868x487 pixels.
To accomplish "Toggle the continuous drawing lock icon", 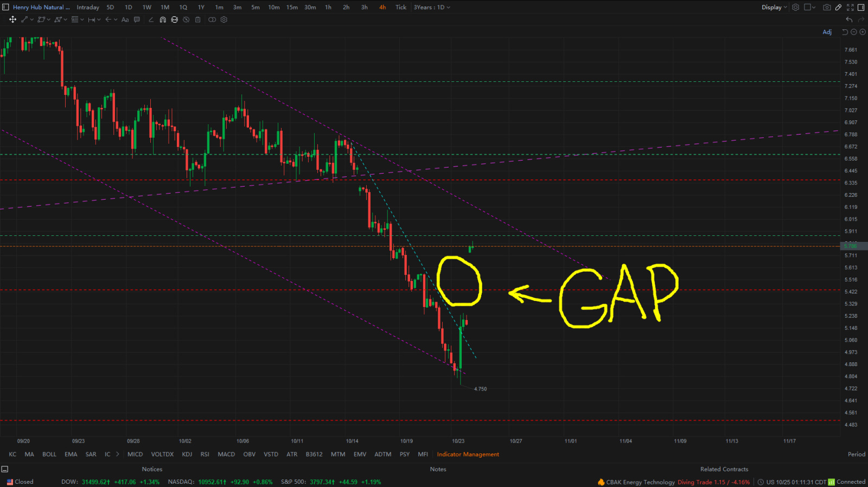I will click(174, 20).
